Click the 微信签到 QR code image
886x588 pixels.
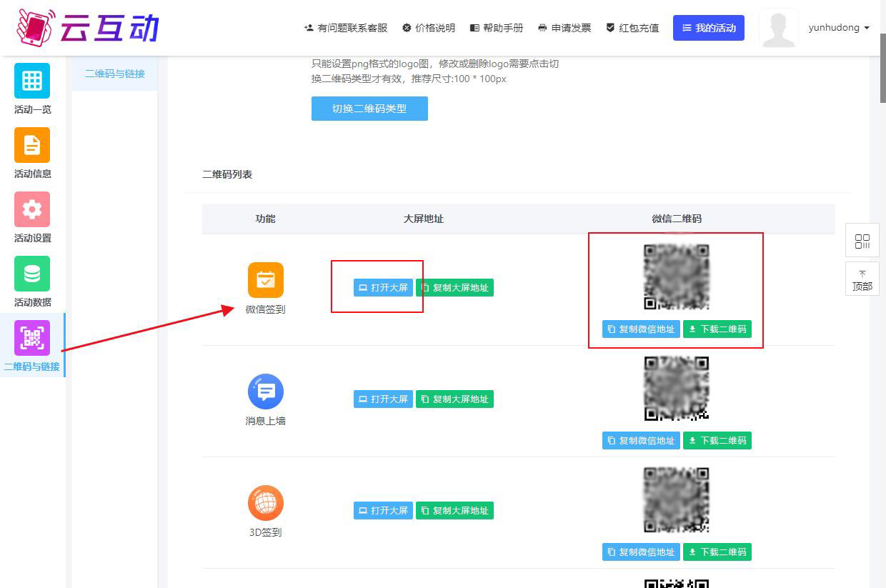click(x=677, y=277)
